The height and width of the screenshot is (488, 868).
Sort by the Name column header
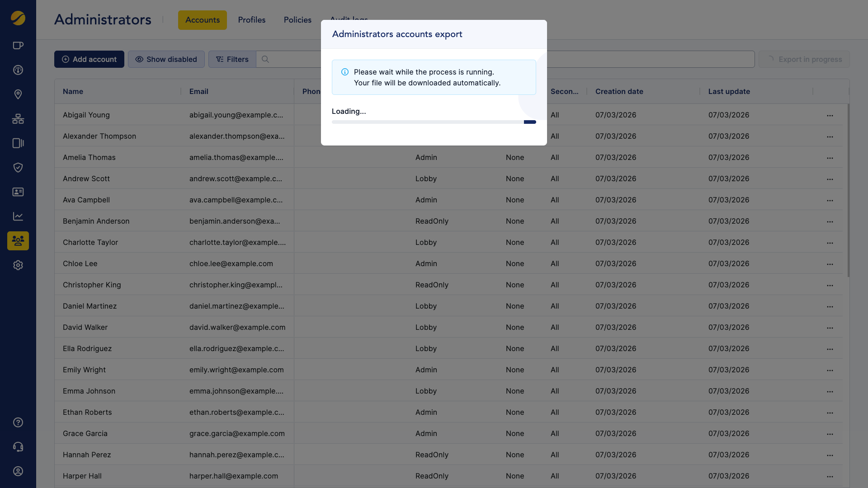73,91
